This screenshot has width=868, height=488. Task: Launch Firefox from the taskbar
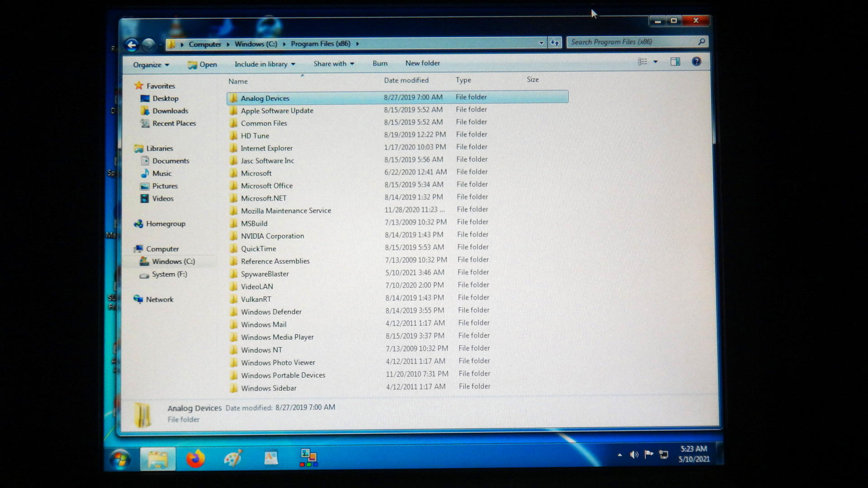pos(195,459)
